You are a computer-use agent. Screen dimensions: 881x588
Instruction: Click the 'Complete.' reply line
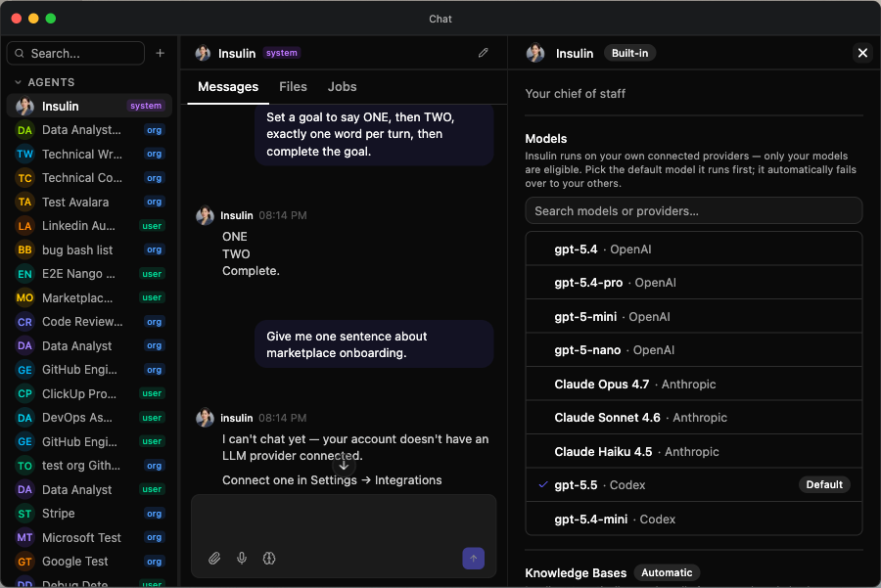pyautogui.click(x=251, y=271)
